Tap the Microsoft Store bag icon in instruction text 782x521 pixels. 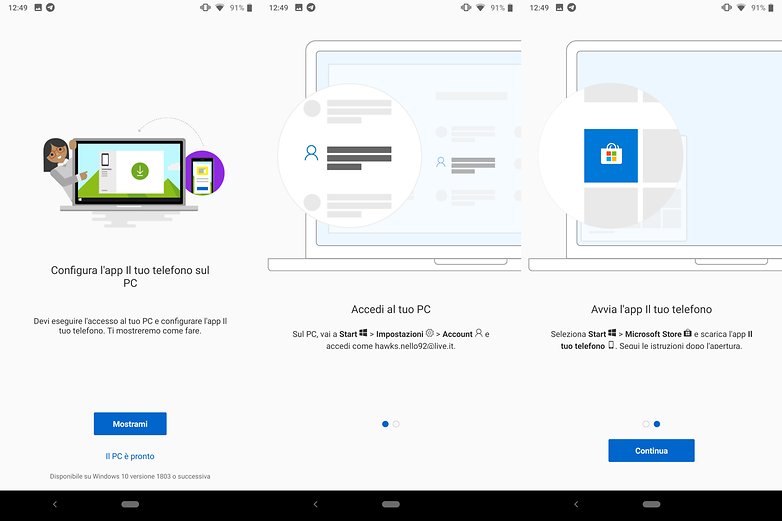coord(688,333)
